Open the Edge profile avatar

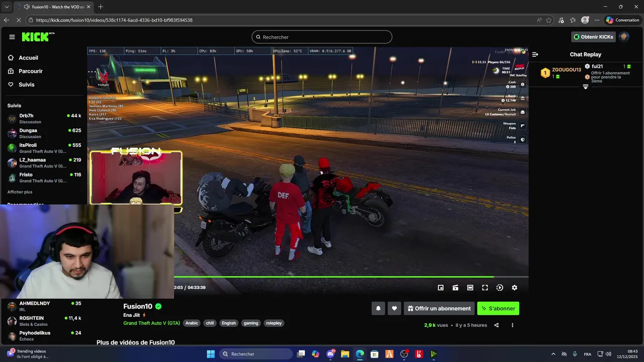pos(585,20)
